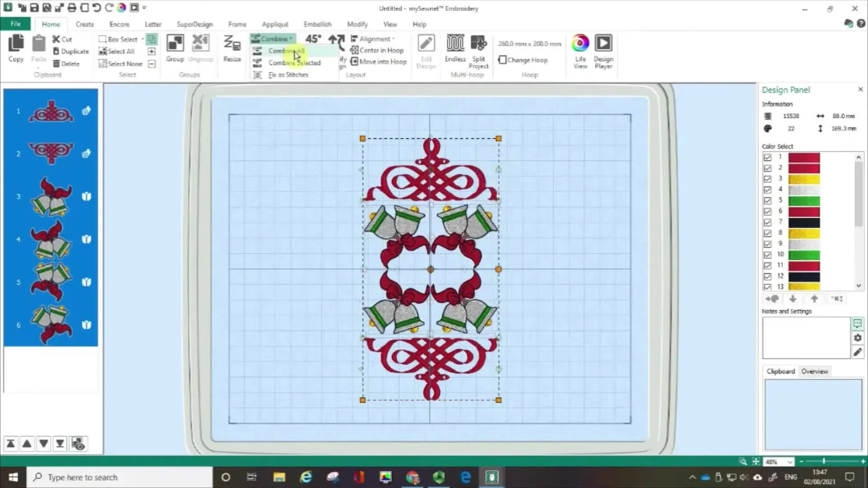Click the Copy icon in Clipboard group
The width and height of the screenshot is (868, 488).
pyautogui.click(x=16, y=48)
